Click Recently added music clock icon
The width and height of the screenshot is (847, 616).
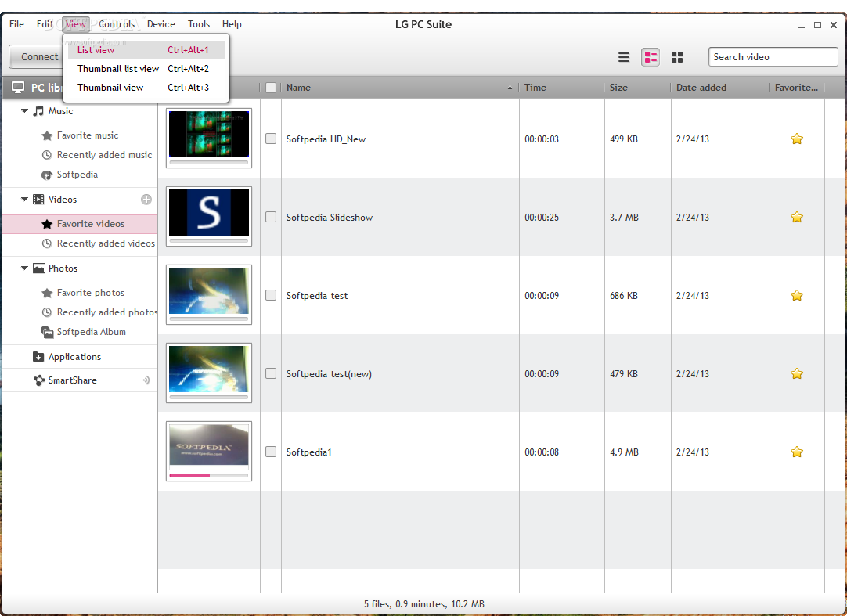coord(47,155)
